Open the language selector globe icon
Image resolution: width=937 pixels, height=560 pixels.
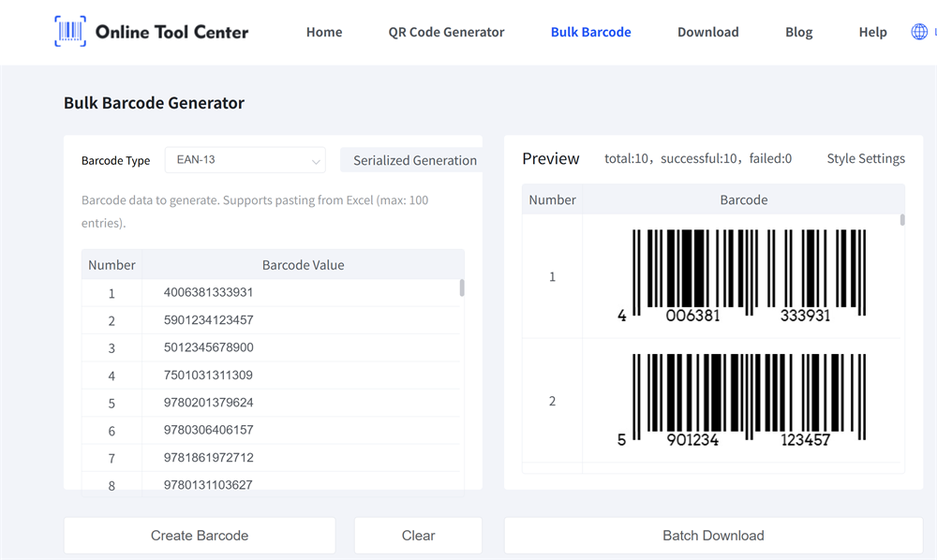tap(918, 31)
